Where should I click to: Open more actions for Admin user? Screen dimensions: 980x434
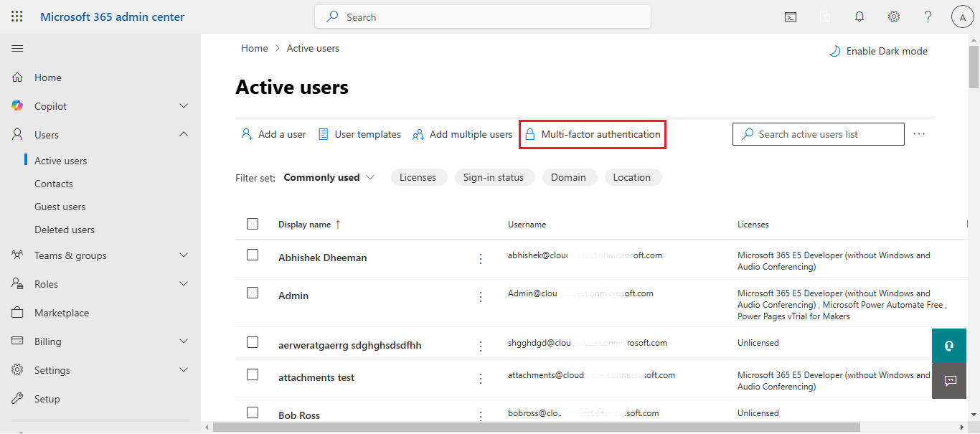click(x=481, y=296)
